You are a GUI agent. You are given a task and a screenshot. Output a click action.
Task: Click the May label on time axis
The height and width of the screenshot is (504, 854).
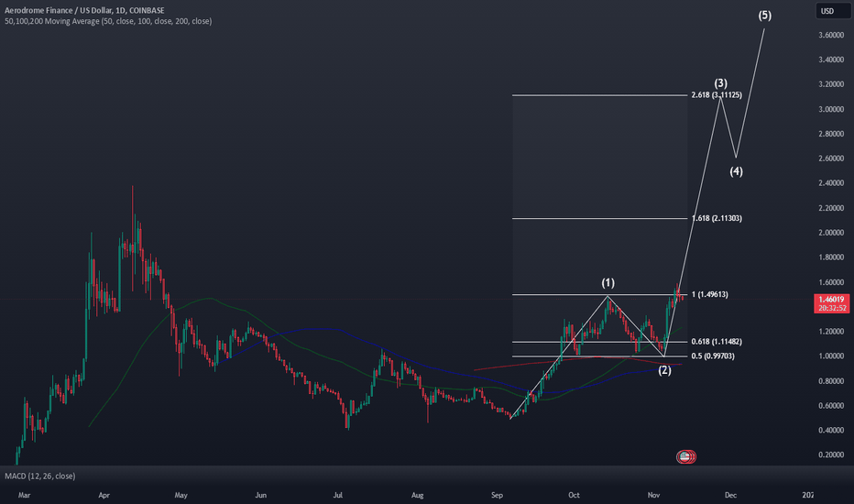[181, 495]
